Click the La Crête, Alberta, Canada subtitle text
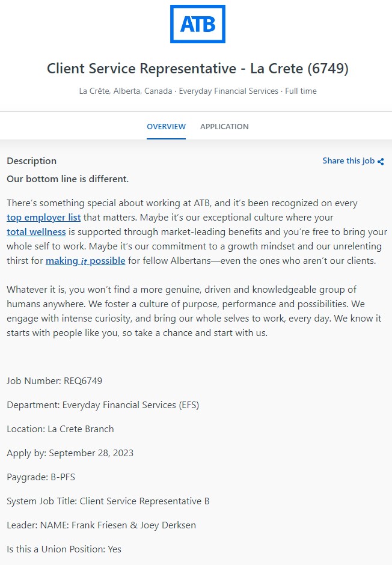Image resolution: width=392 pixels, height=565 pixels. pos(126,91)
